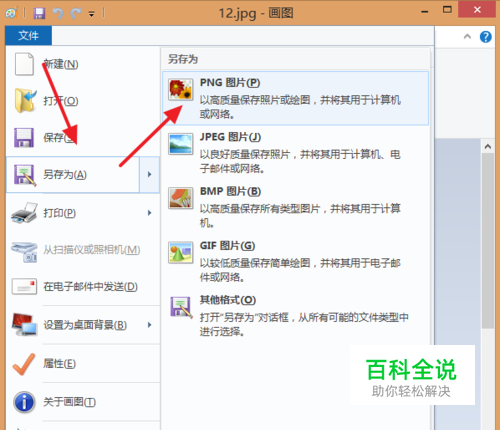Click the printer icon for 打印(P)
The image size is (500, 430).
coord(24,213)
